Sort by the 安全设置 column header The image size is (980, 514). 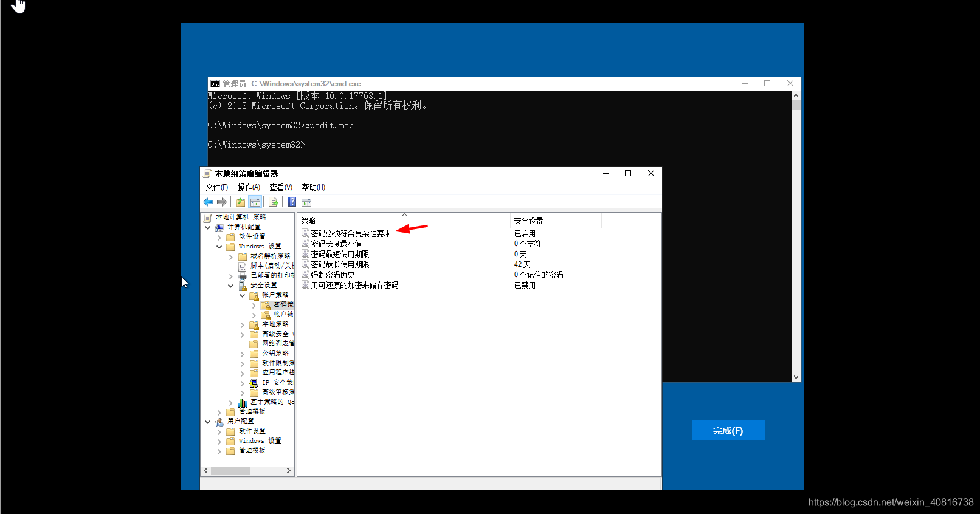(556, 221)
